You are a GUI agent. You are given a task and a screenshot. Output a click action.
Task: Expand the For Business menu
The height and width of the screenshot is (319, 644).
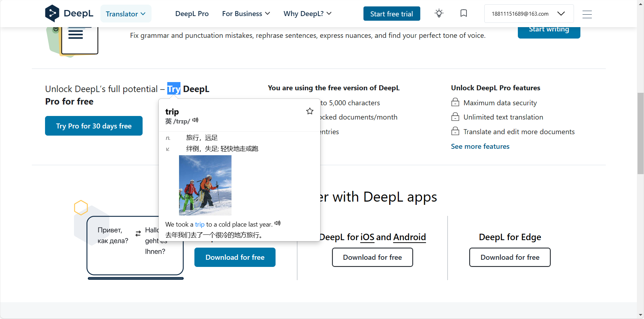(246, 14)
